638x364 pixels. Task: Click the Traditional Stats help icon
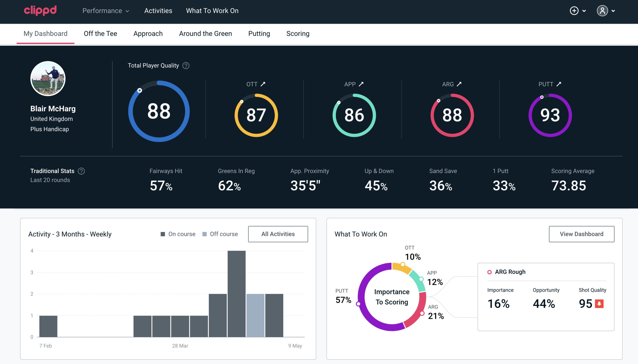coord(82,171)
